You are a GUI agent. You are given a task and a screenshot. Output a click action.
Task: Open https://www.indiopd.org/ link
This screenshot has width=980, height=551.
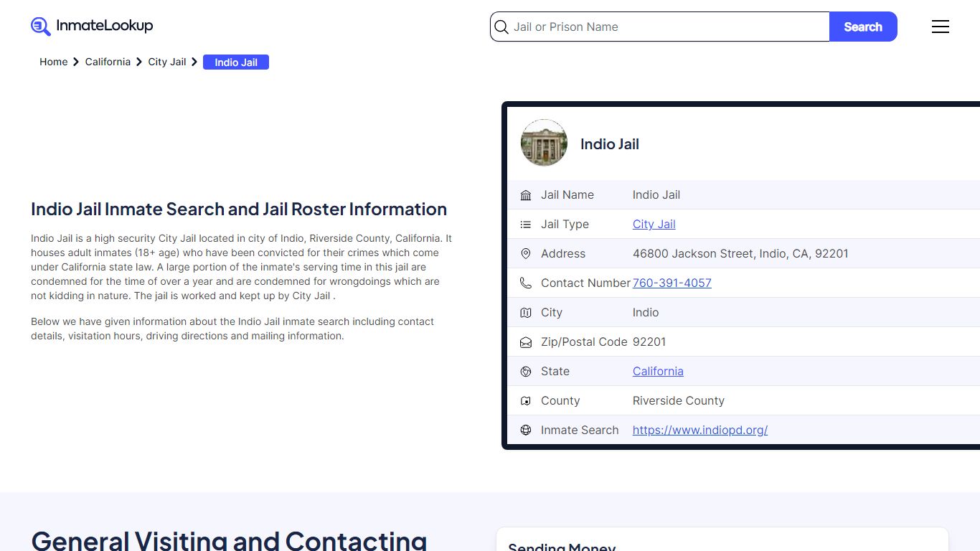700,430
